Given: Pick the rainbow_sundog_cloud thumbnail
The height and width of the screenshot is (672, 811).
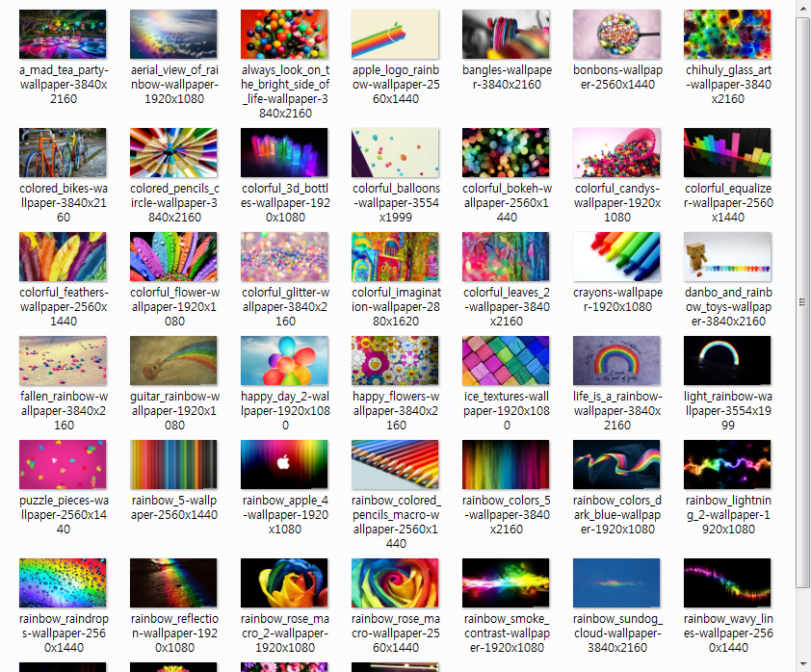Looking at the screenshot, I should coord(616,582).
